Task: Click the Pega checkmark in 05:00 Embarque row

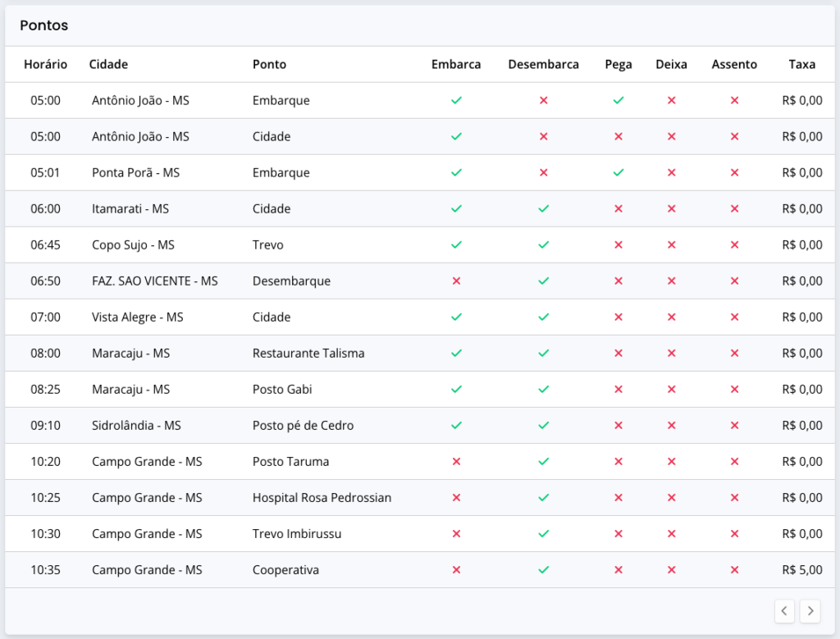Action: pos(619,101)
